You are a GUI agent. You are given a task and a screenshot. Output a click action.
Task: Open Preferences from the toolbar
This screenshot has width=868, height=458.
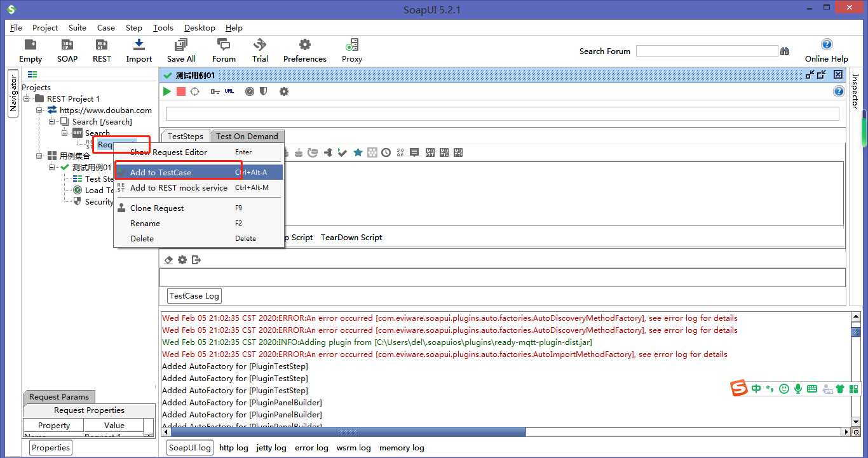305,51
